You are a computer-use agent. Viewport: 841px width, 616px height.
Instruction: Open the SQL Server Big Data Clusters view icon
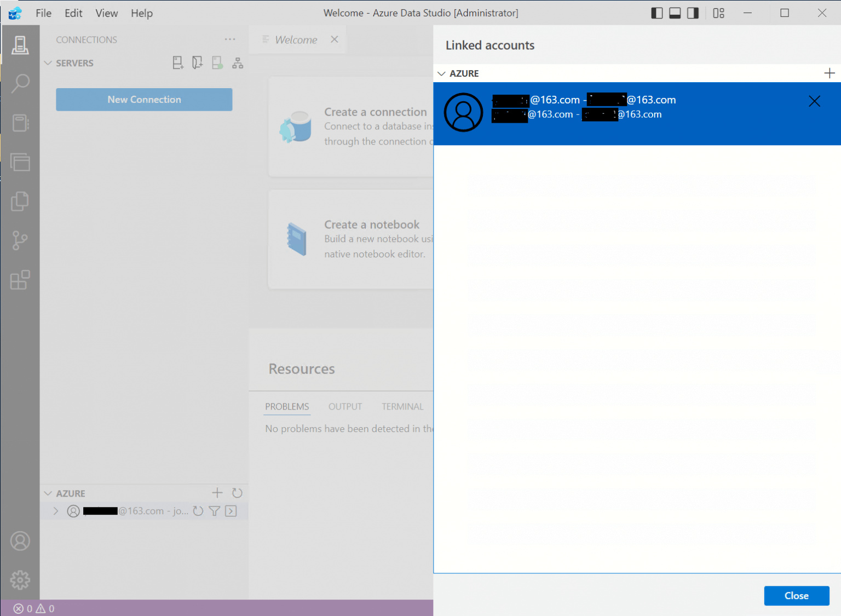pyautogui.click(x=20, y=162)
